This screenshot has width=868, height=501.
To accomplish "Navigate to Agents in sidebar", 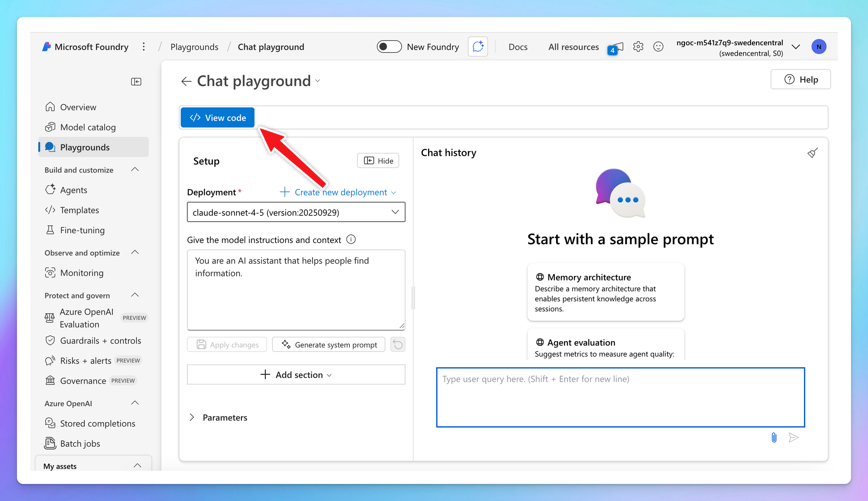I will tap(74, 190).
